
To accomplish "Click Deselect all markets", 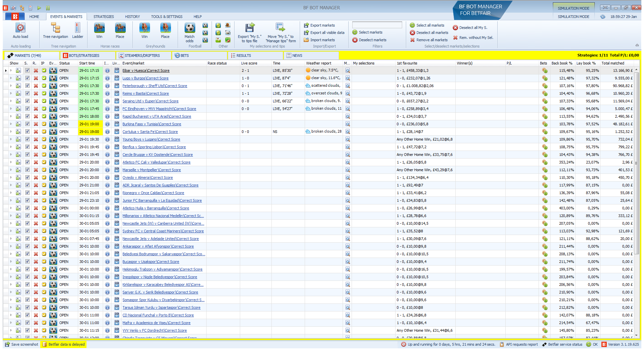I will click(429, 33).
